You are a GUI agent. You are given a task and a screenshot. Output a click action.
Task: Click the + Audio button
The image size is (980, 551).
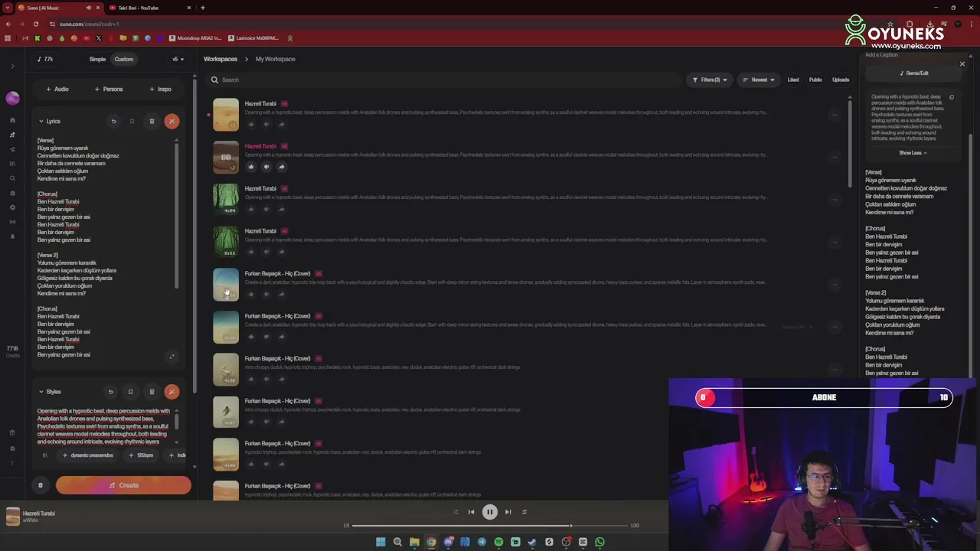[x=57, y=89]
